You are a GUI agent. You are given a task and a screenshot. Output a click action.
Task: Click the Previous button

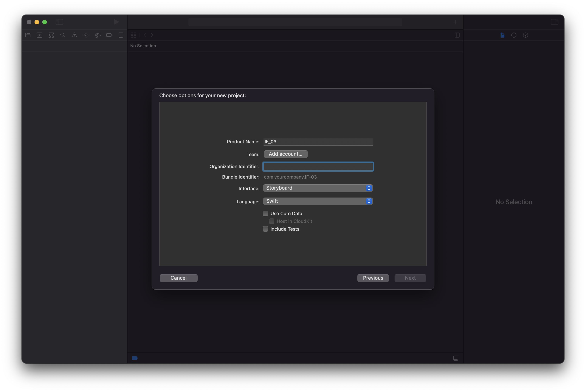tap(373, 278)
